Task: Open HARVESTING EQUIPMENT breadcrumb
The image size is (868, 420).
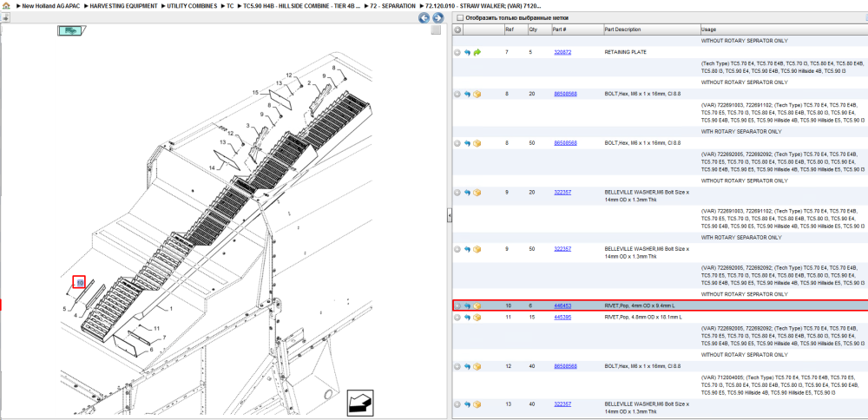Action: tap(123, 5)
